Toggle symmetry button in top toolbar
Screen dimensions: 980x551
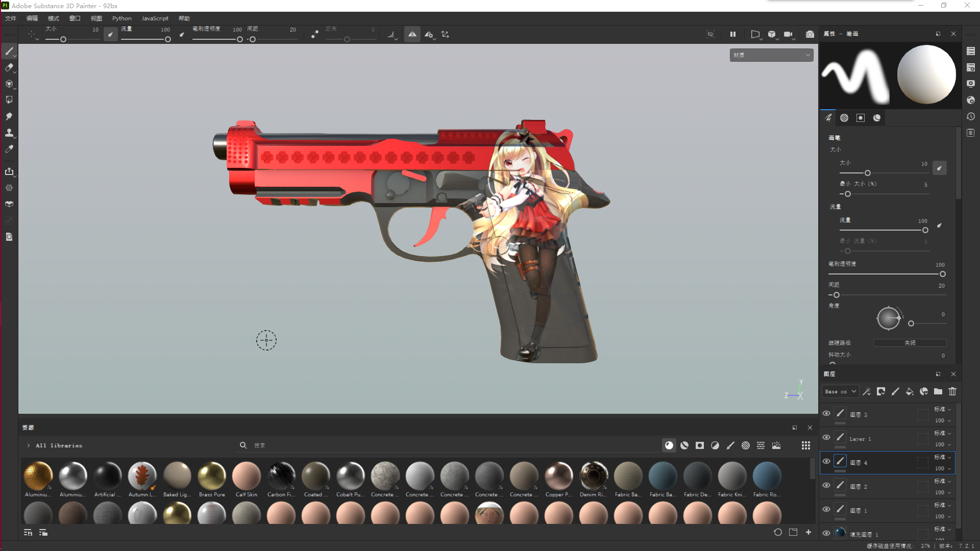click(x=412, y=35)
